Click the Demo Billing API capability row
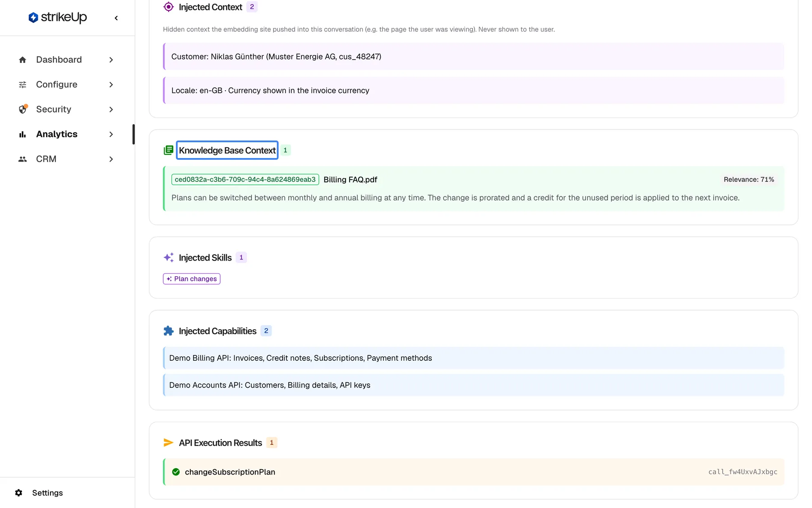Viewport: 812px width, 508px height. pos(474,358)
